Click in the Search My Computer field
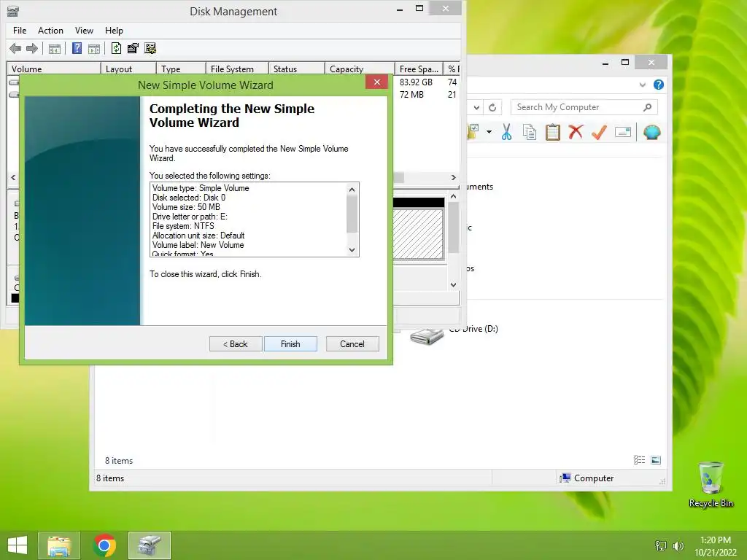This screenshot has height=560, width=747. [x=584, y=108]
